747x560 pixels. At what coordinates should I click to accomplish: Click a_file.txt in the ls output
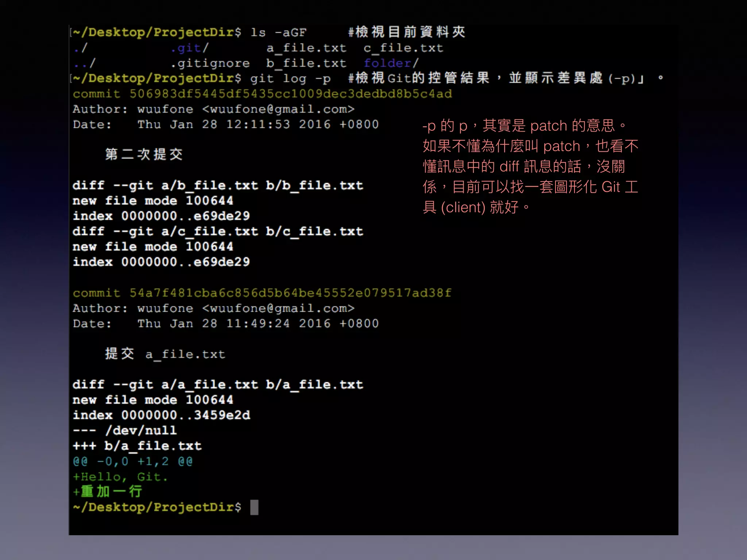tap(306, 48)
